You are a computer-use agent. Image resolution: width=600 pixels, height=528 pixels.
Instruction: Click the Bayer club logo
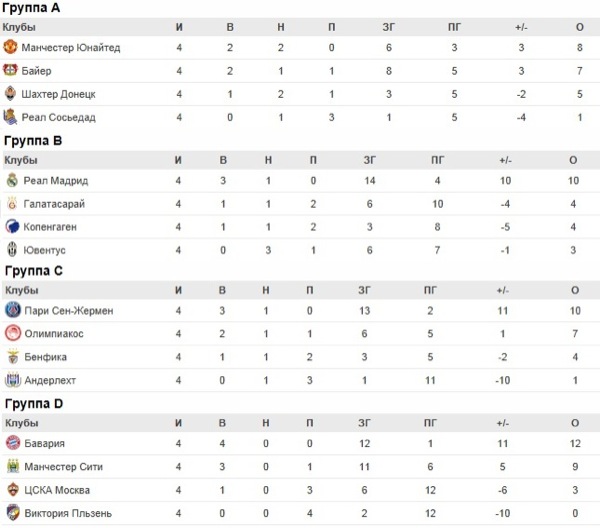click(13, 71)
